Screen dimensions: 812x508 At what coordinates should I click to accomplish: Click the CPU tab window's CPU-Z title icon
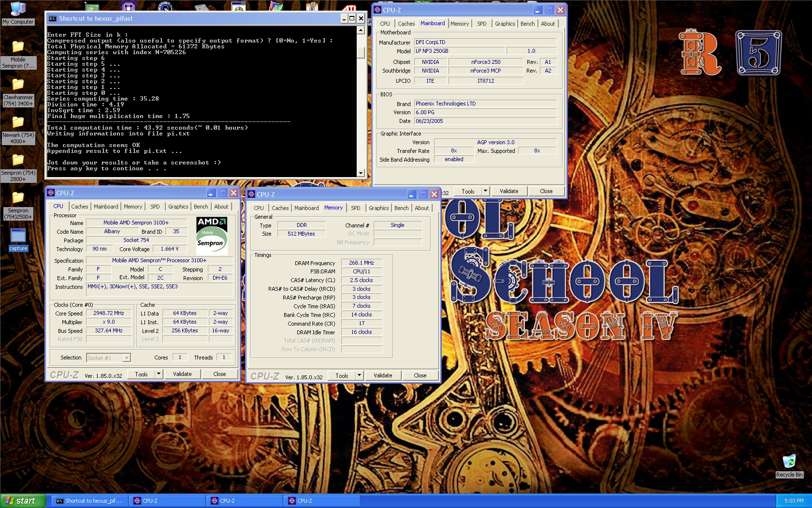point(51,193)
